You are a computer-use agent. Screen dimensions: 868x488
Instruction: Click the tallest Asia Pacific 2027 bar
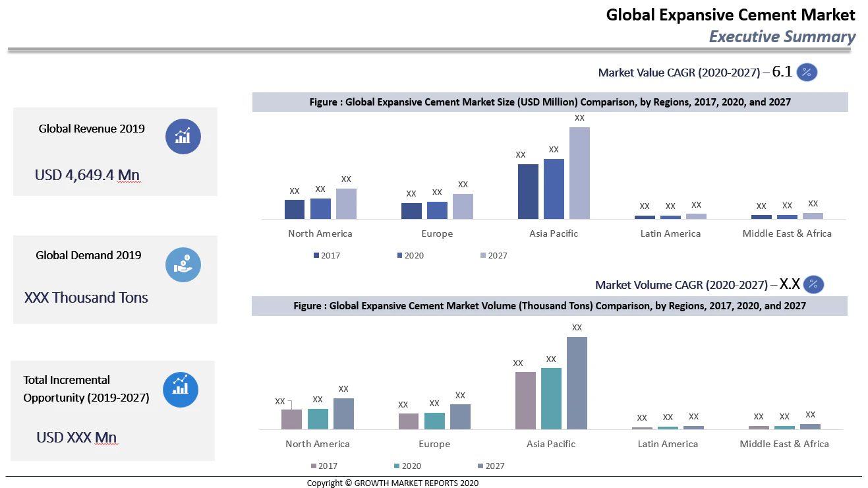point(579,173)
